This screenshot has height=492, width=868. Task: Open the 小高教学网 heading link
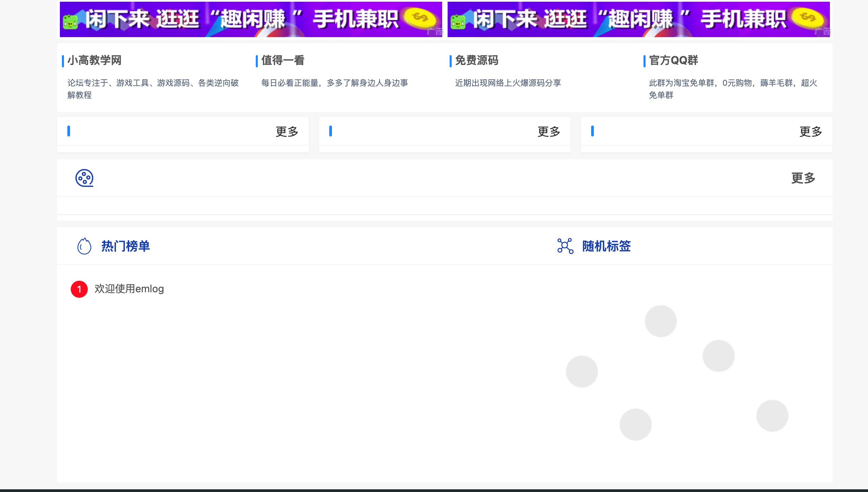[94, 60]
